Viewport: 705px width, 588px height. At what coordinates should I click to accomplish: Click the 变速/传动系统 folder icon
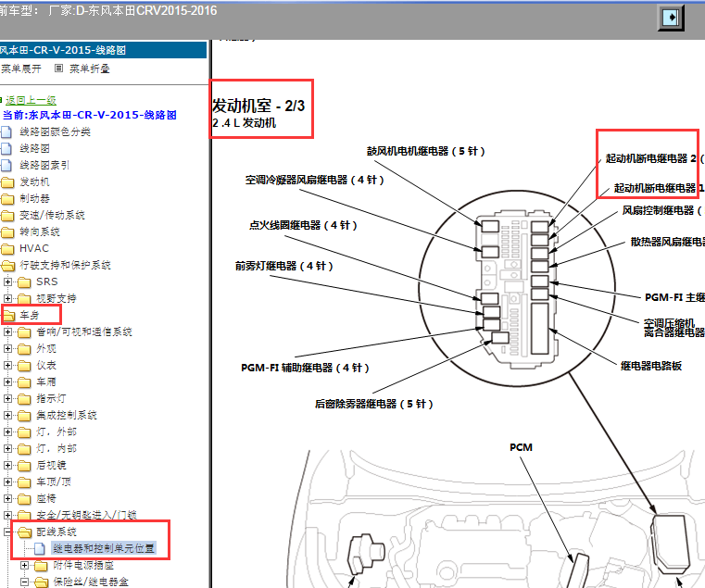pos(7,216)
